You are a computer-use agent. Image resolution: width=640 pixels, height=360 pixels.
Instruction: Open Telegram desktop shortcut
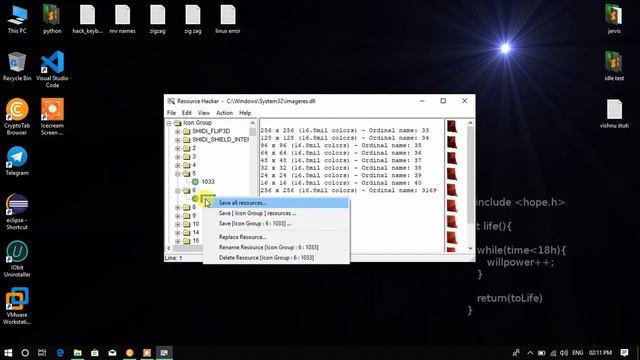(17, 161)
